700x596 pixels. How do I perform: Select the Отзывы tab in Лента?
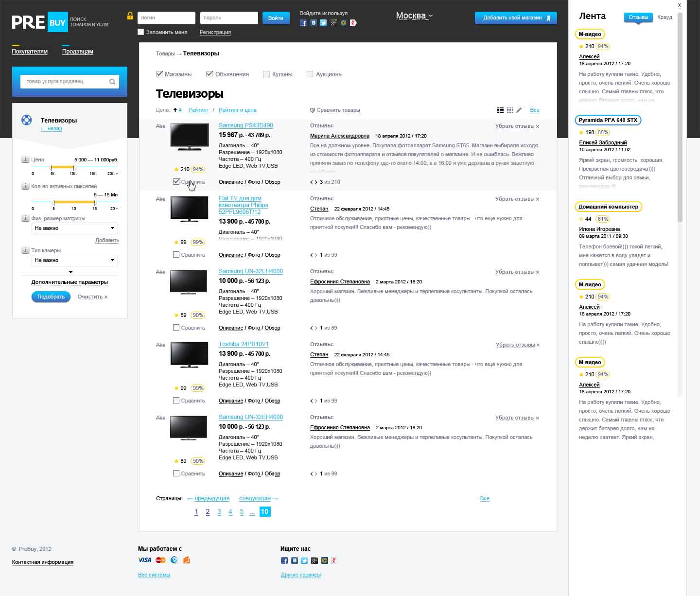[638, 18]
